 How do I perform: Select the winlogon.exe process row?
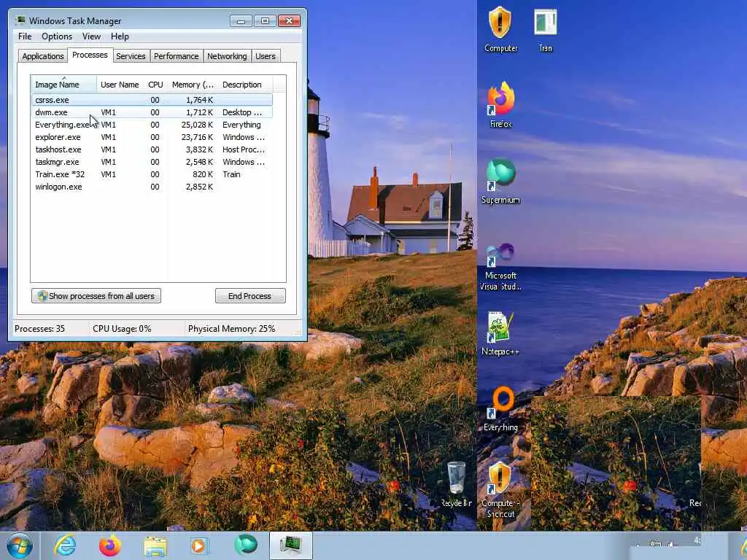[x=152, y=187]
